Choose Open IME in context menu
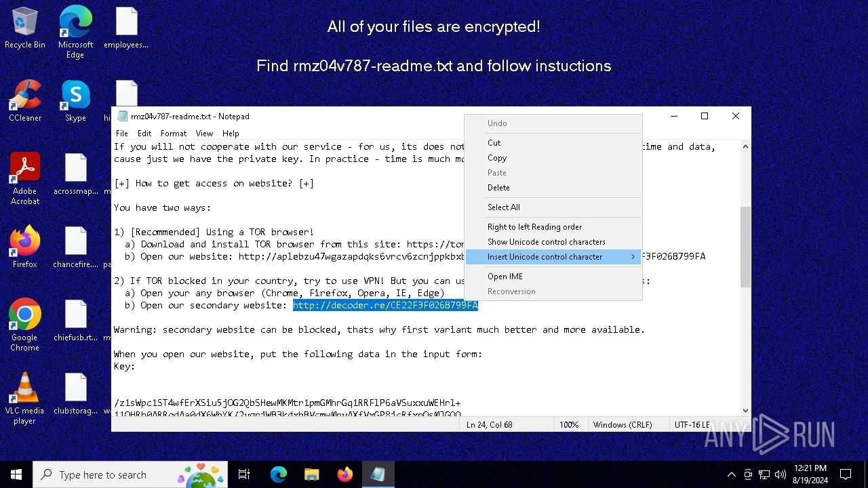This screenshot has height=488, width=868. point(553,277)
